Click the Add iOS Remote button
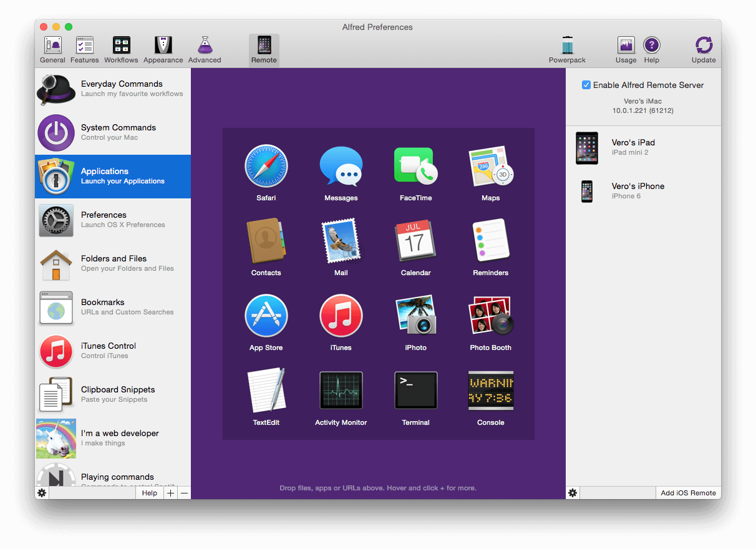Image resolution: width=756 pixels, height=549 pixels. (x=688, y=492)
